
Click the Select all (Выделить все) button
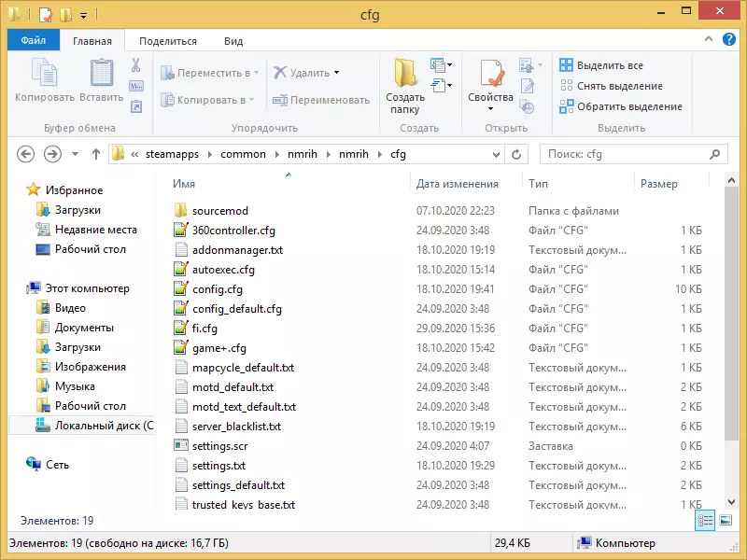coord(601,65)
